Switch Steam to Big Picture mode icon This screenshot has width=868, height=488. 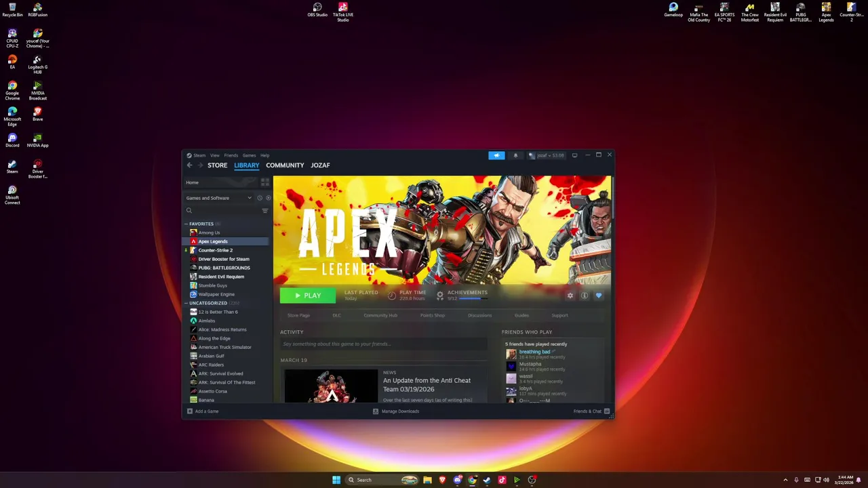pyautogui.click(x=574, y=155)
